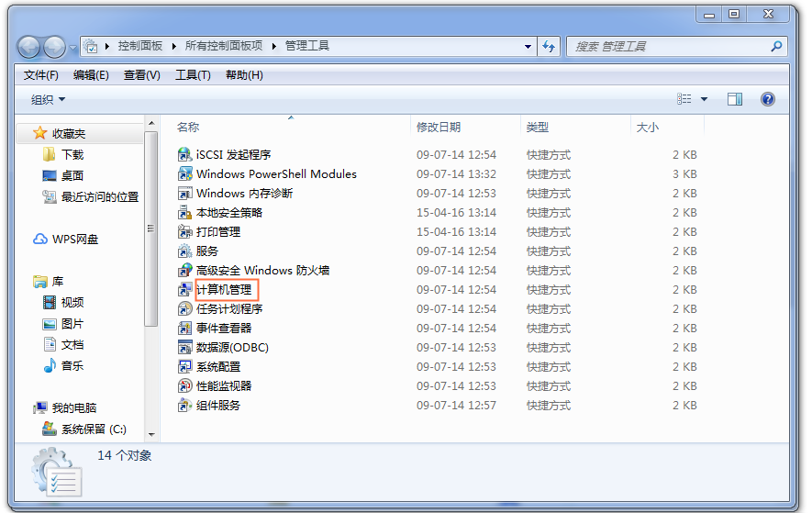Click 所有控制面板项 in the breadcrumb

[224, 46]
